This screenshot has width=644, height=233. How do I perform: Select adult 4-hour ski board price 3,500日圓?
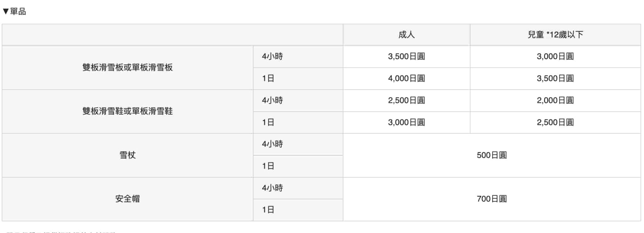(406, 57)
